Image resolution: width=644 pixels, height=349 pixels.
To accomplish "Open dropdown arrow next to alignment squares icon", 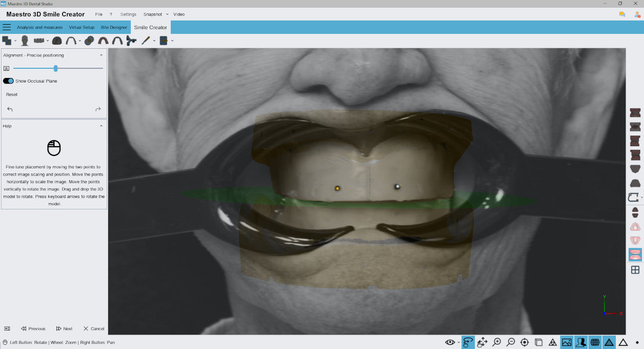I will coord(15,41).
